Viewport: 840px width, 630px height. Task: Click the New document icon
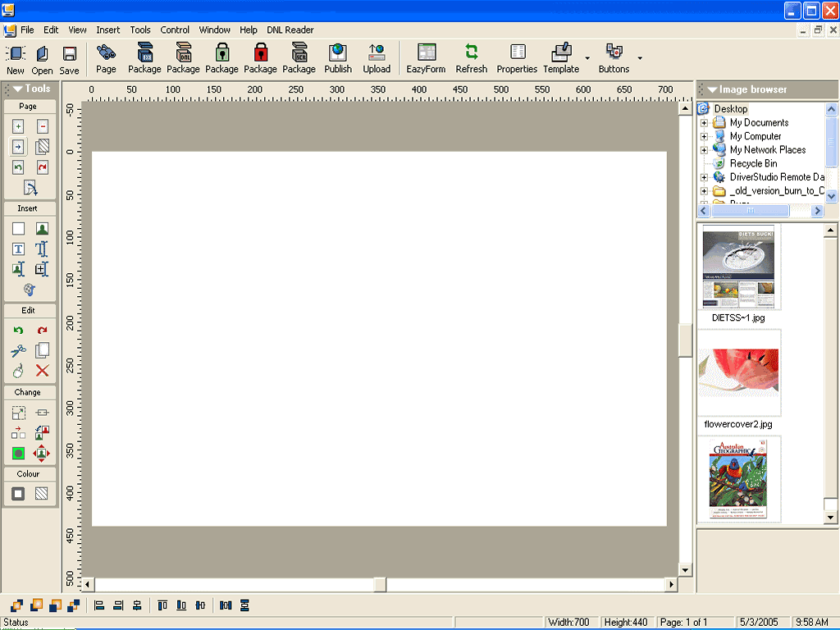tap(16, 53)
